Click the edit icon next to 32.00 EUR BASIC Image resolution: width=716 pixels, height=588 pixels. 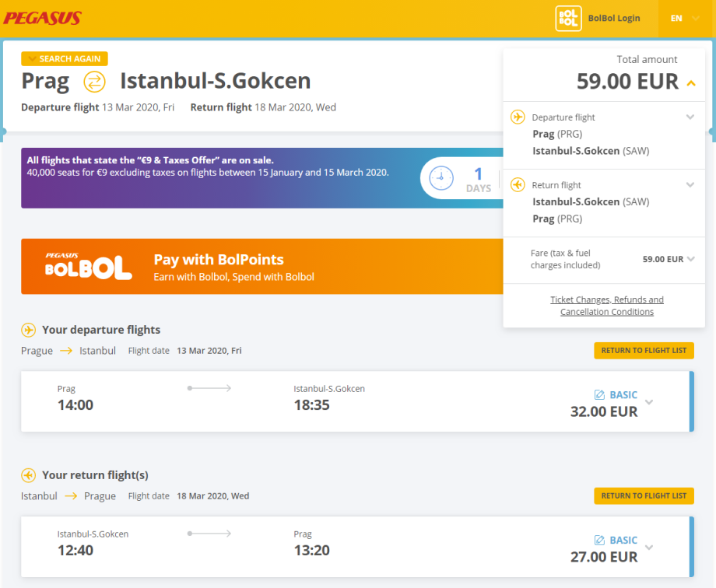(599, 394)
